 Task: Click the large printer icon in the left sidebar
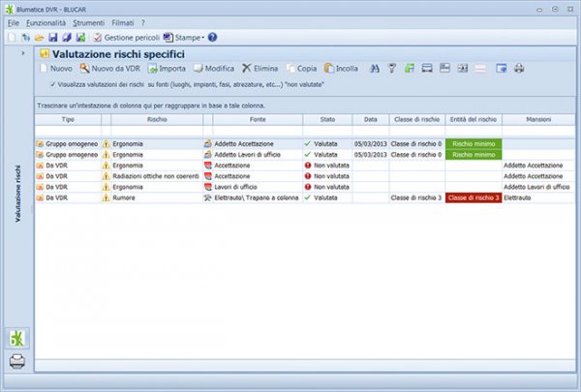(16, 361)
